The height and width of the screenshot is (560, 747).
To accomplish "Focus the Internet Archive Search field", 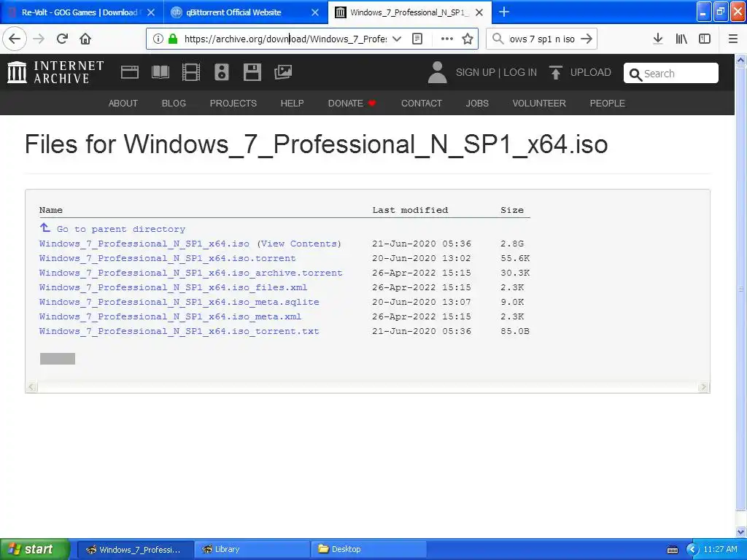I will [671, 74].
